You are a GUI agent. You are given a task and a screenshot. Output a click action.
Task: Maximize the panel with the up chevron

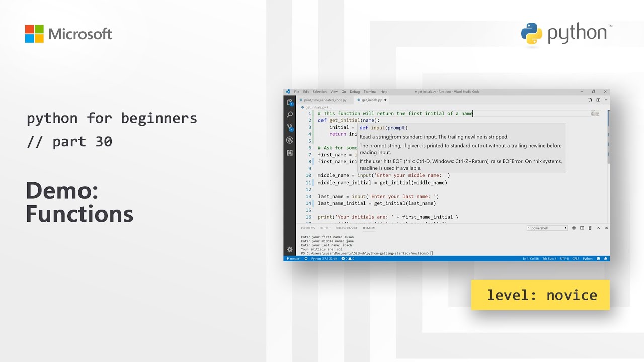(598, 228)
